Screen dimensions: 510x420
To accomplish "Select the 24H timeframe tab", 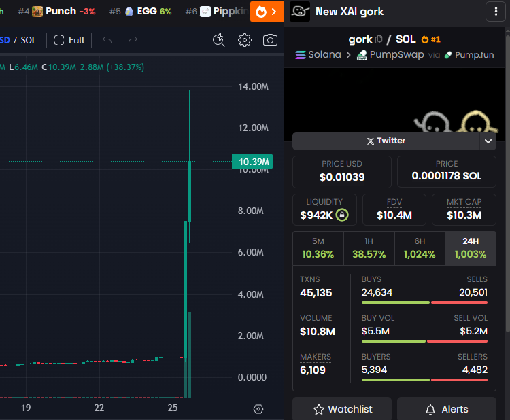I will [471, 248].
